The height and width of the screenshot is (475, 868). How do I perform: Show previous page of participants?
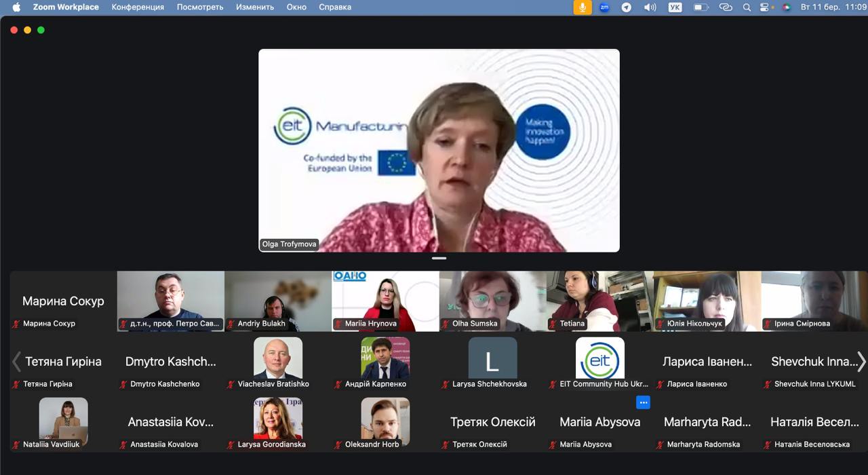click(x=16, y=362)
